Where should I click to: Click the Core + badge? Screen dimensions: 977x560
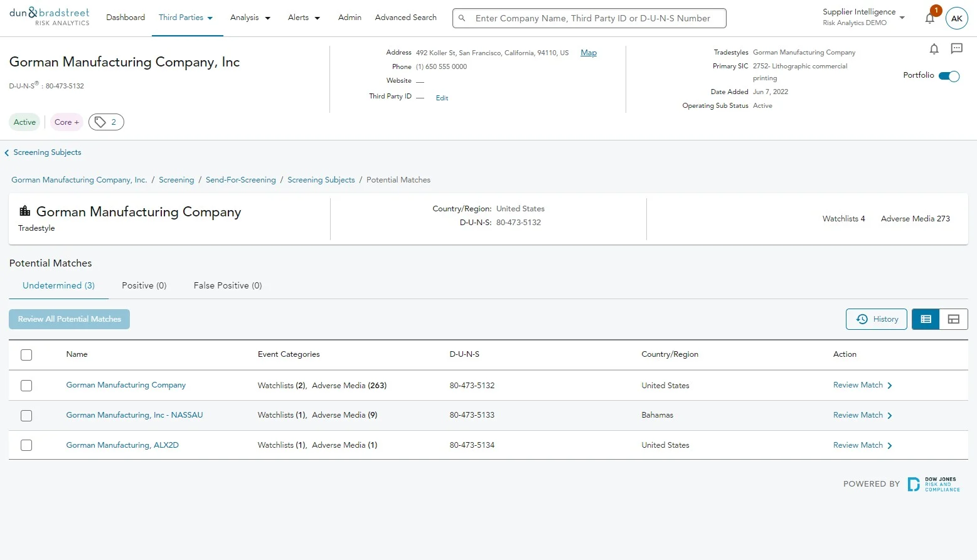coord(67,122)
